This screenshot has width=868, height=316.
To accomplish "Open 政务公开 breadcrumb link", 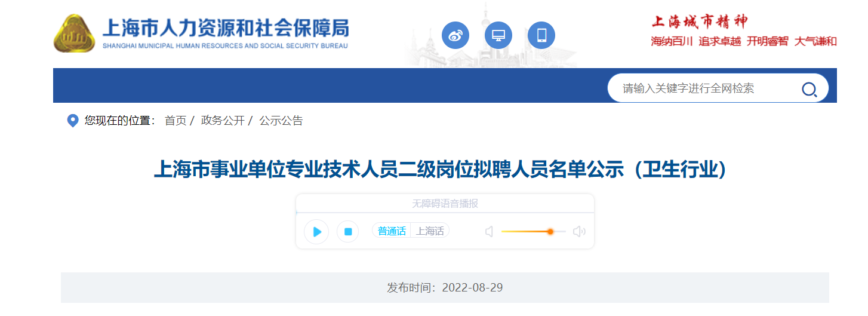I will (223, 121).
